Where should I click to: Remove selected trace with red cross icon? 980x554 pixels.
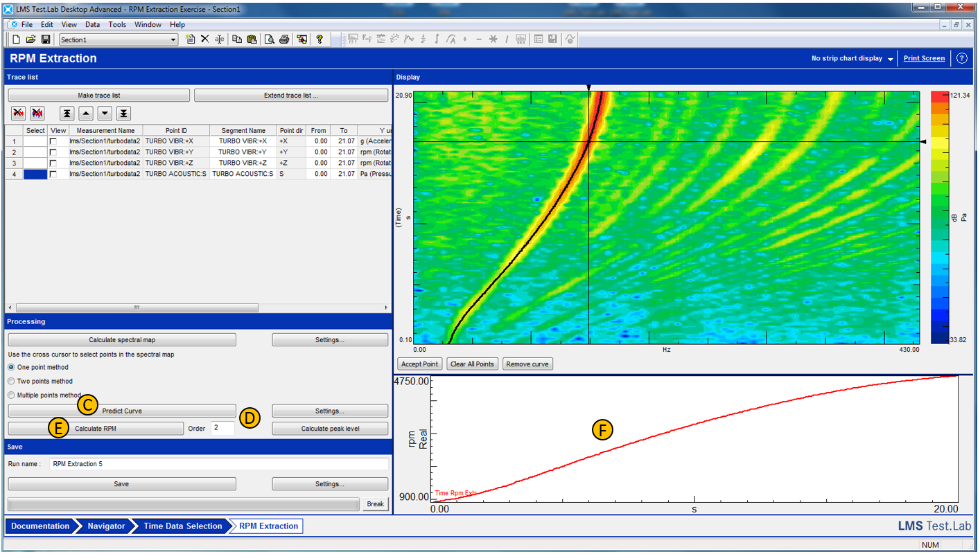click(x=19, y=113)
